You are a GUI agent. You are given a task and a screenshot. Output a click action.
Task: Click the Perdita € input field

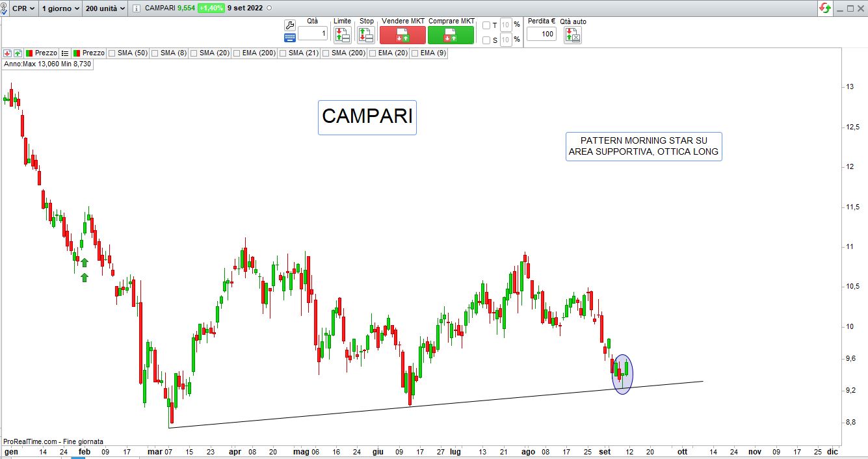[541, 34]
